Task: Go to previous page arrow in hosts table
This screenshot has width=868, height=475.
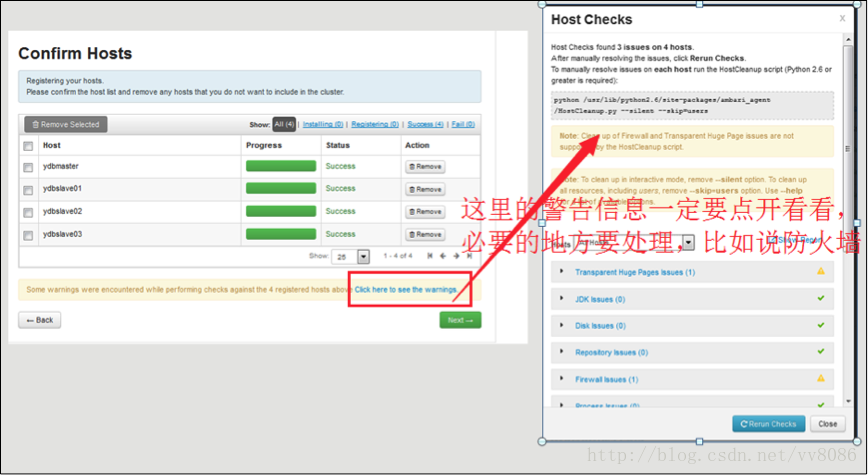Action: coord(443,256)
